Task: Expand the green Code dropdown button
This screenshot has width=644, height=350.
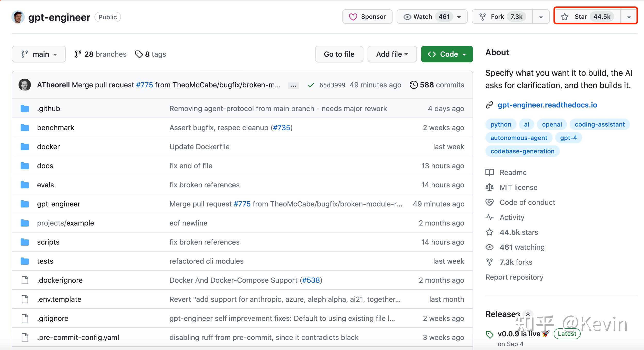Action: [x=447, y=54]
